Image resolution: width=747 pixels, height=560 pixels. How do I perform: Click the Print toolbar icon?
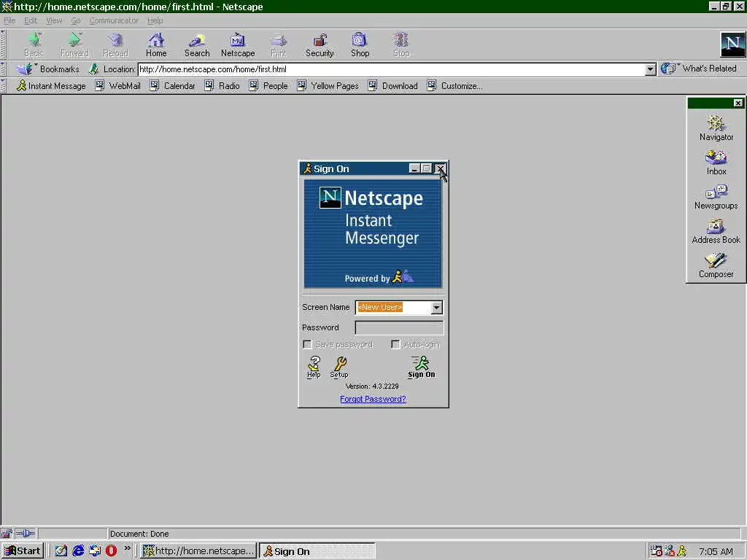click(279, 45)
